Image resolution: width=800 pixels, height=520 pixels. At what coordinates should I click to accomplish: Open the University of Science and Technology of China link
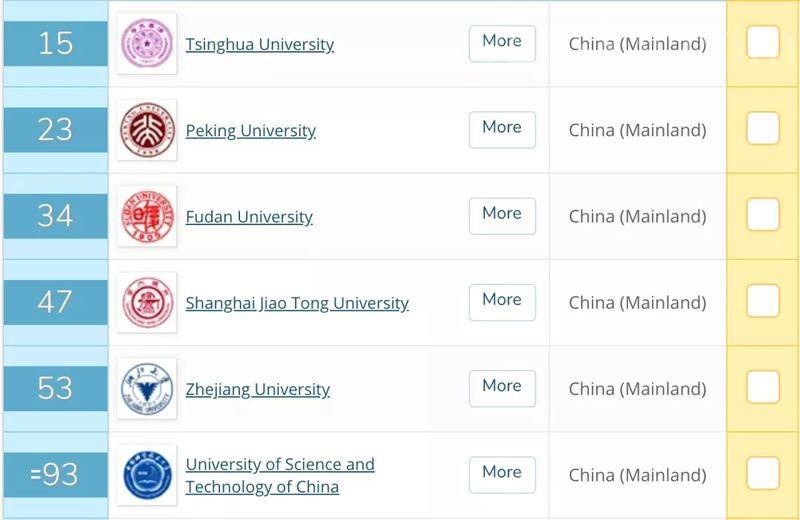[x=280, y=476]
